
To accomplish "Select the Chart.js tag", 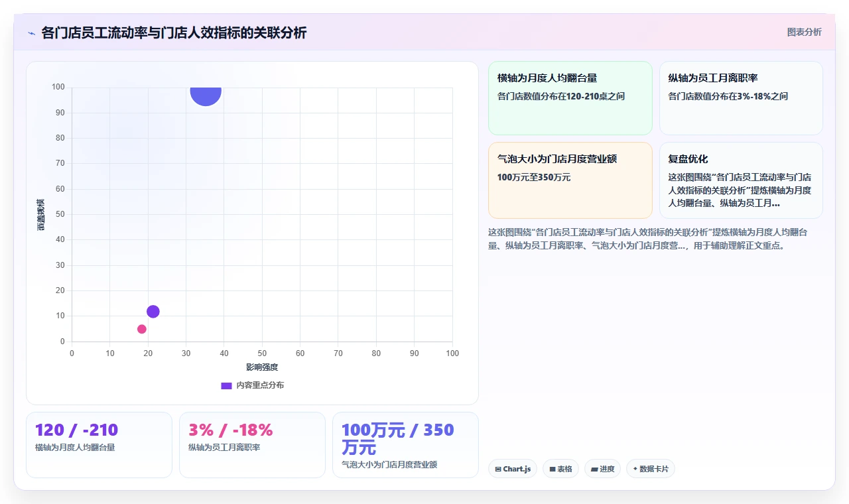I will click(x=513, y=469).
